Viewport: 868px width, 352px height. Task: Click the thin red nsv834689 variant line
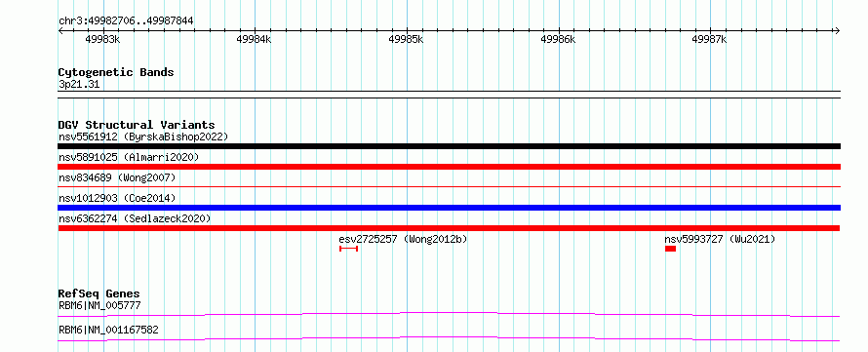449,187
